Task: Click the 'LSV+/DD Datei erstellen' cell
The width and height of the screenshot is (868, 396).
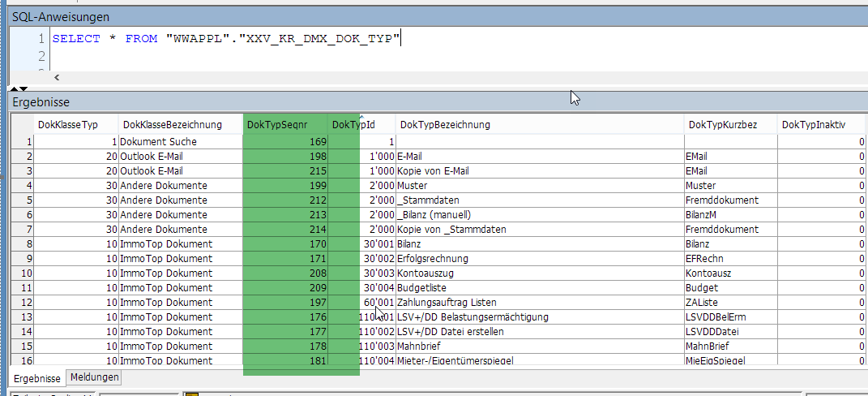Action: (x=540, y=332)
